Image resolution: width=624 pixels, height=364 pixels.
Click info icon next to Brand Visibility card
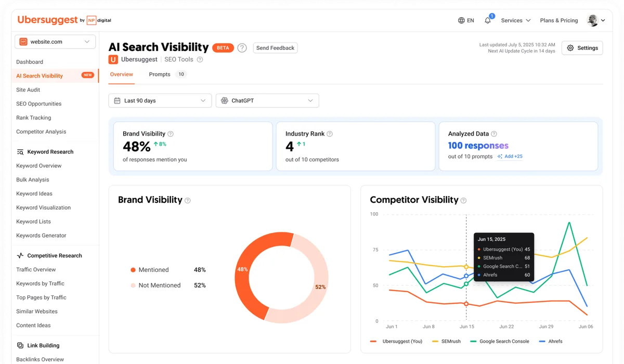tap(171, 134)
